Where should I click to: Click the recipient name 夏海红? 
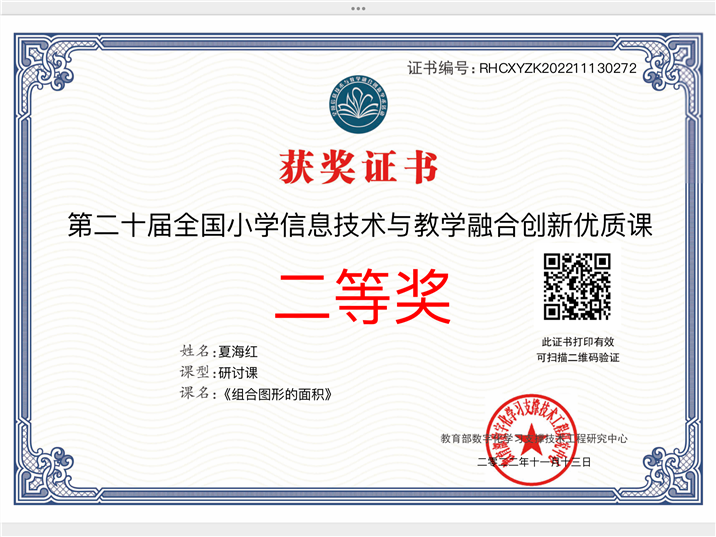tap(238, 352)
